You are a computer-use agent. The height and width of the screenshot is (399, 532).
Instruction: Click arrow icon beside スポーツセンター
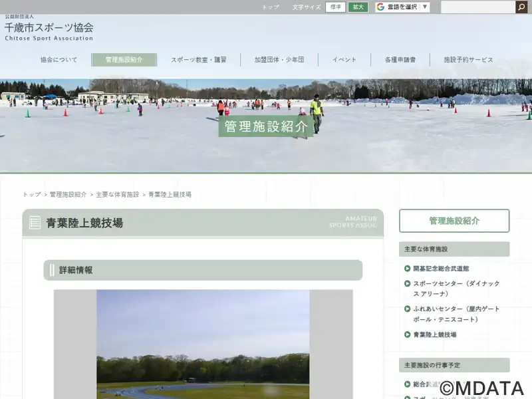(x=407, y=283)
